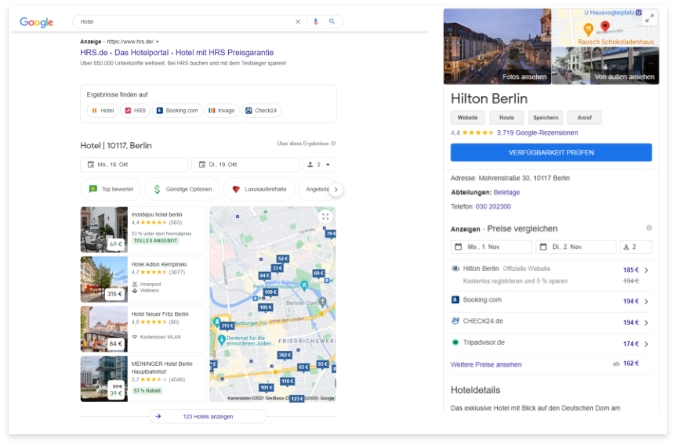Select the Check24 results chip
Image resolution: width=676 pixels, height=446 pixels.
pyautogui.click(x=261, y=111)
